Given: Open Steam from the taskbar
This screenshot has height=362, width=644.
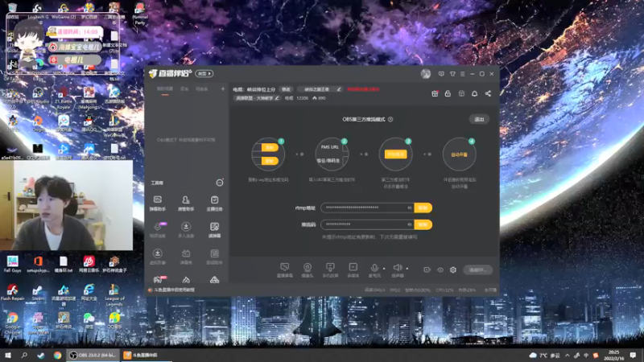Looking at the screenshot, I should [x=41, y=355].
